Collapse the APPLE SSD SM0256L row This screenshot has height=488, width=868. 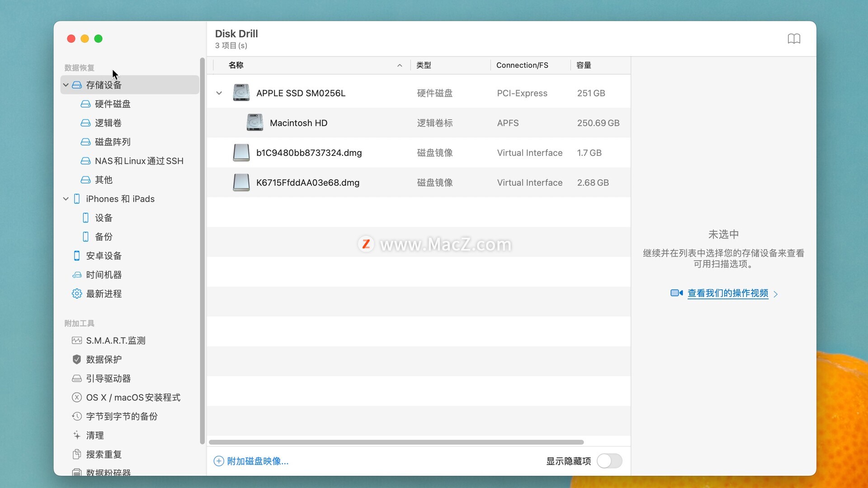tap(219, 93)
